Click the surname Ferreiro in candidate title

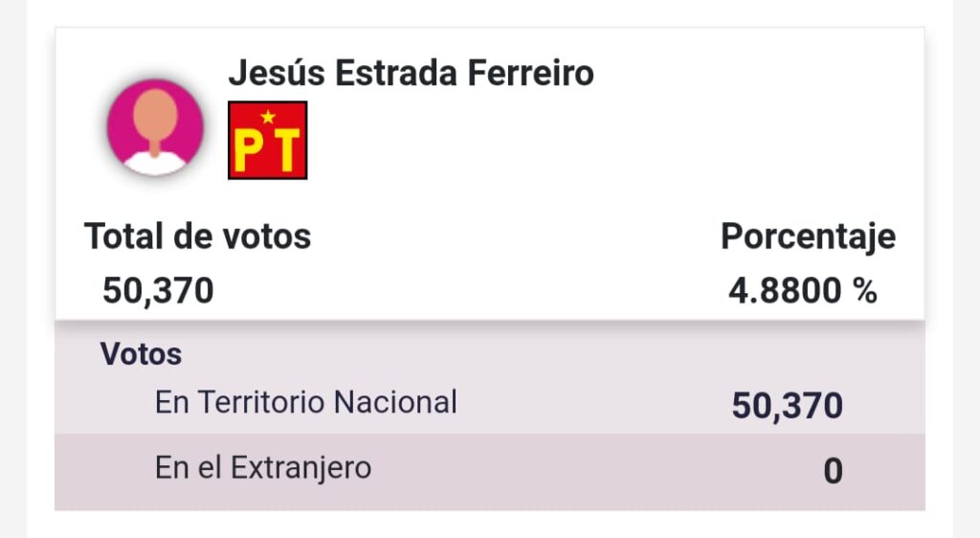[530, 73]
